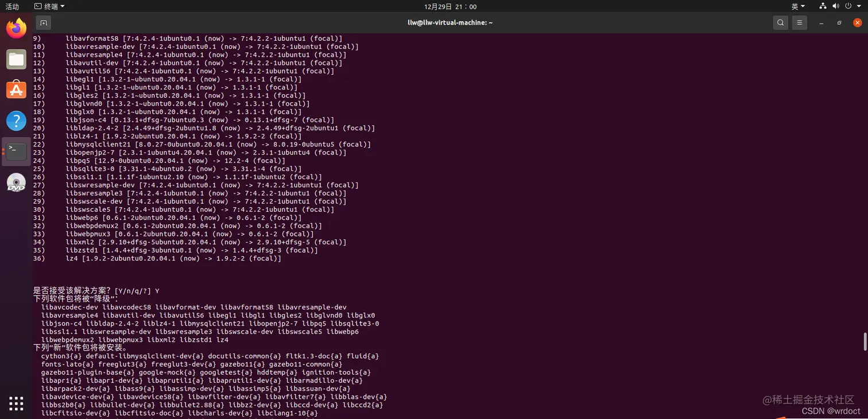
Task: Click line 34 libxml2
Action: pos(189,242)
